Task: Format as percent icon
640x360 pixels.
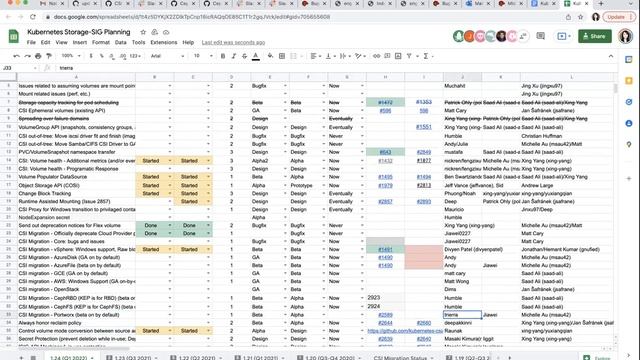Action: (x=101, y=56)
